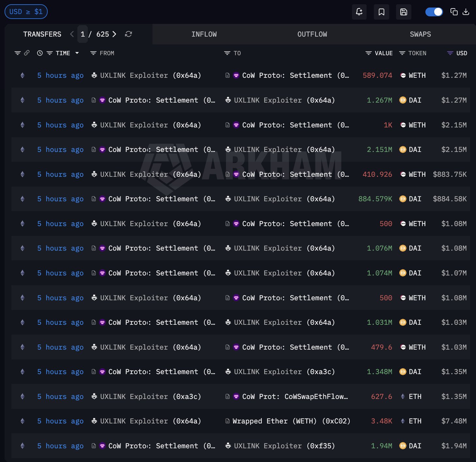Click the chain filter icon in header
The width and height of the screenshot is (476, 462).
point(18,53)
